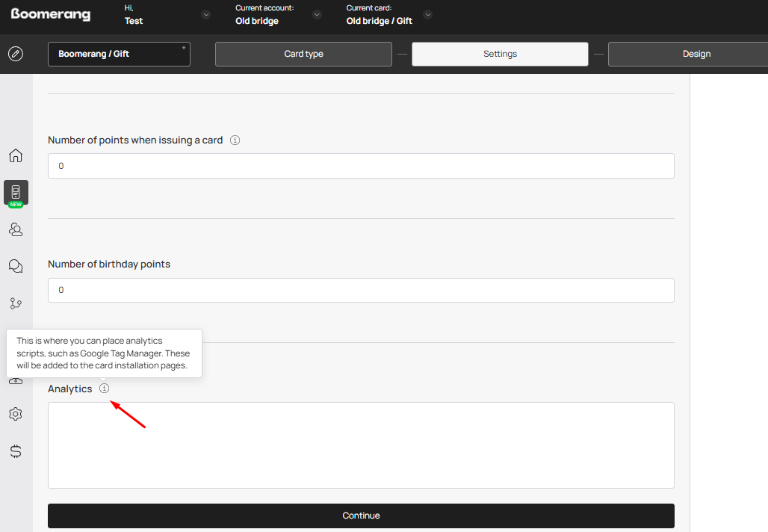Viewport: 768px width, 532px height.
Task: Open the chat messages sidebar icon
Action: [x=16, y=266]
